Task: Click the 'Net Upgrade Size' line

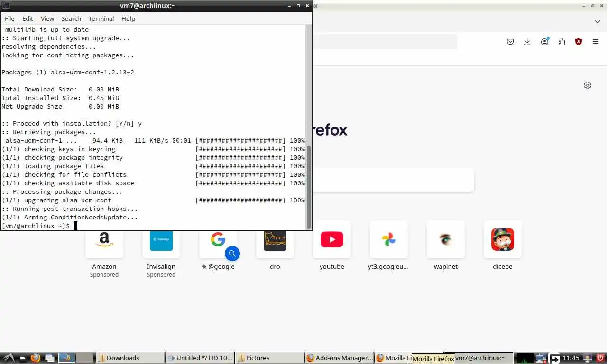Action: (60, 106)
